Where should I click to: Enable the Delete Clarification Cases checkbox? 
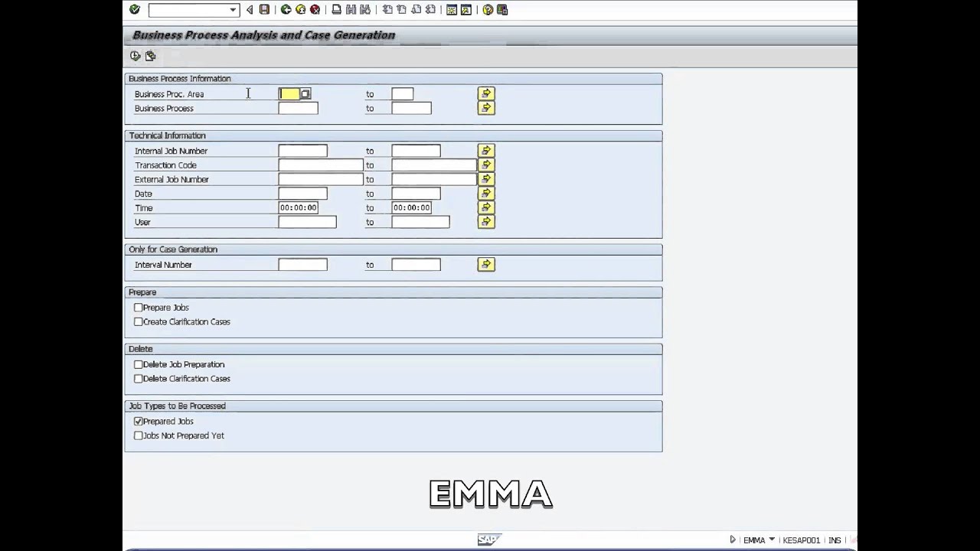tap(139, 379)
